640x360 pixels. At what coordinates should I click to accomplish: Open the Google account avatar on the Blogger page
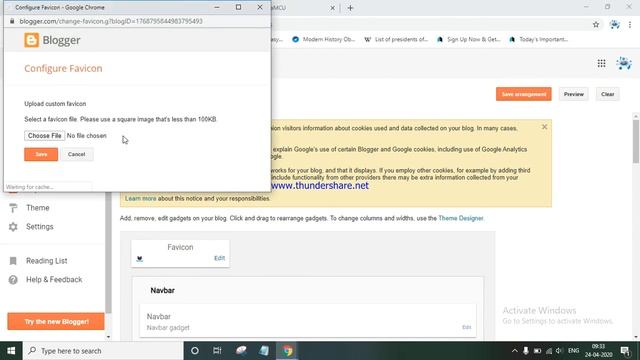point(624,63)
